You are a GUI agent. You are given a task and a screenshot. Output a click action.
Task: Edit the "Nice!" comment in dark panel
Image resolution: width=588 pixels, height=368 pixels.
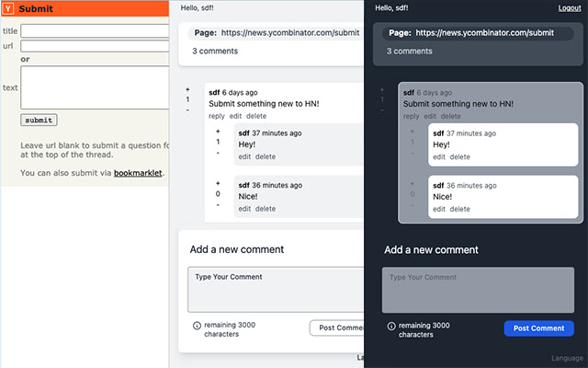439,209
